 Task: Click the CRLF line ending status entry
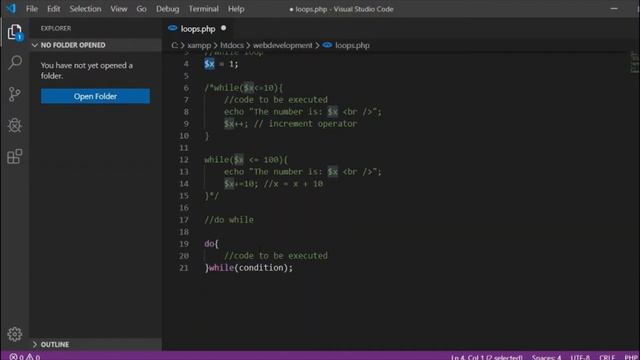pyautogui.click(x=607, y=357)
